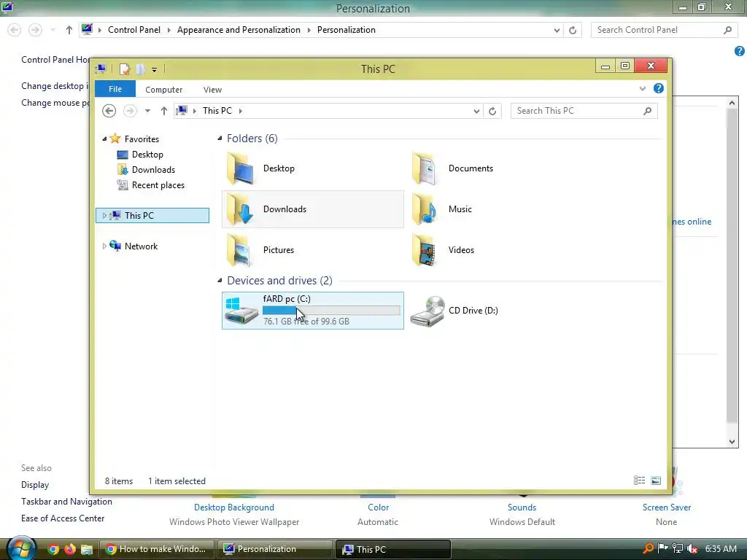Open the Documents folder icon
The image size is (747, 560).
[x=424, y=168]
